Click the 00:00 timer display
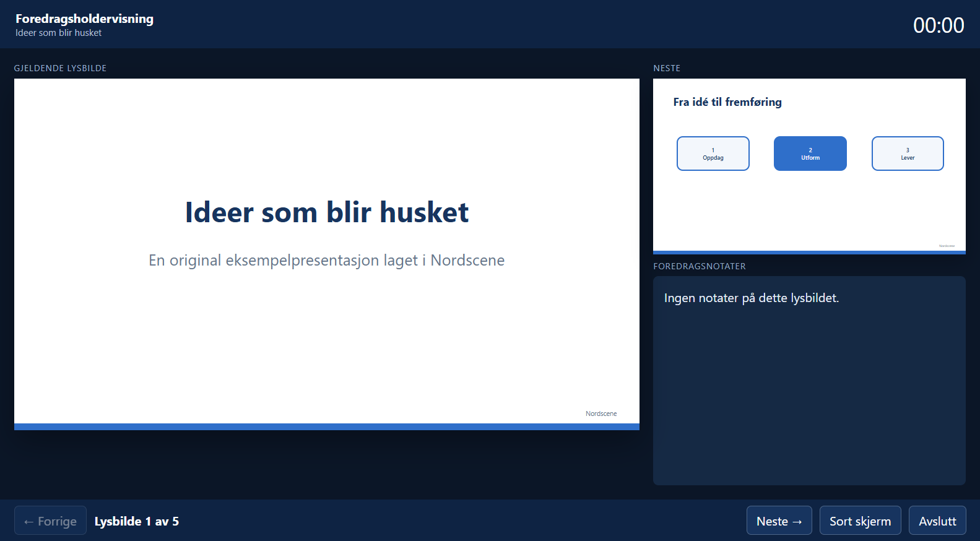980x541 pixels. 939,25
